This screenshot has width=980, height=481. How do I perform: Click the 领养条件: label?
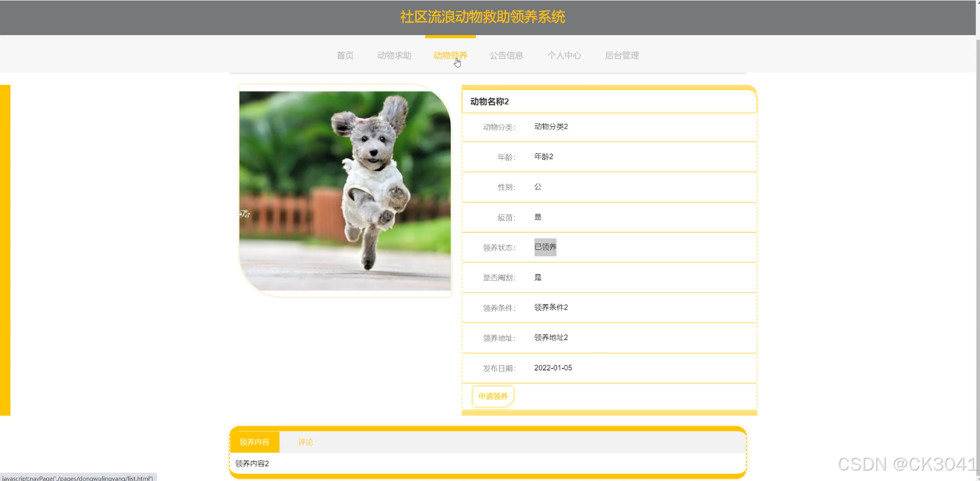[x=499, y=308]
